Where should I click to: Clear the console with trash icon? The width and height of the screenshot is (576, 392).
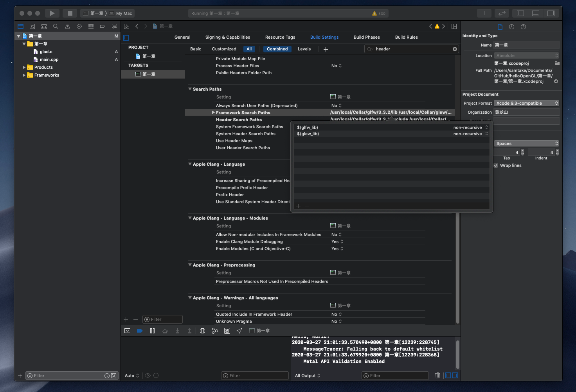pyautogui.click(x=437, y=376)
